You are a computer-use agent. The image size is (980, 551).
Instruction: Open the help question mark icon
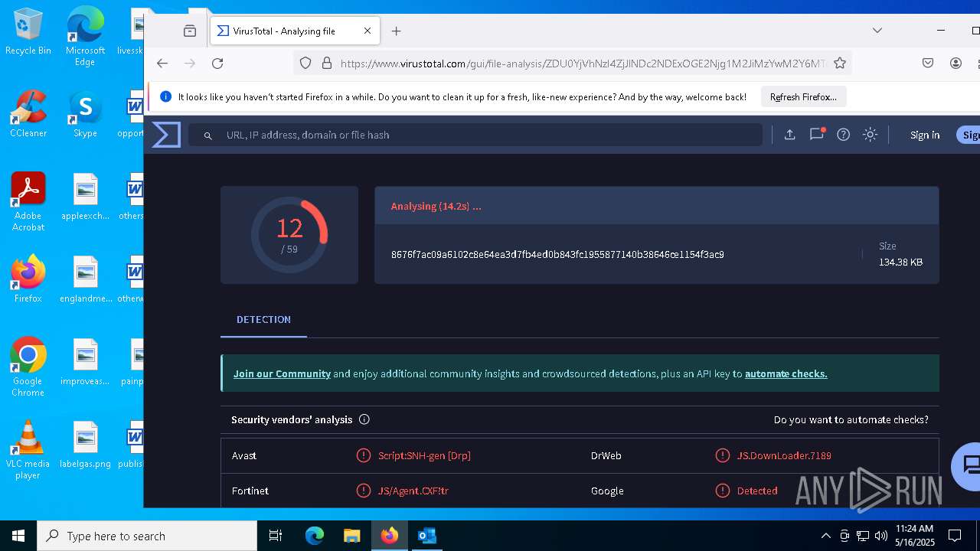(x=843, y=135)
